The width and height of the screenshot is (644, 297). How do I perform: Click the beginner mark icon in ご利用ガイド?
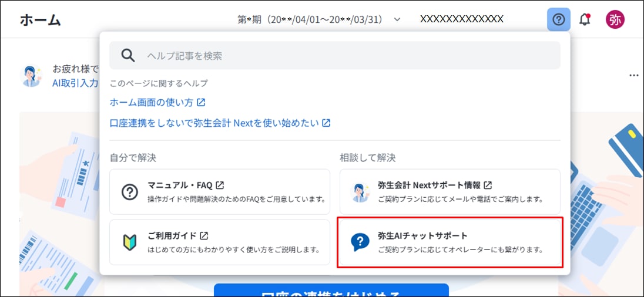(129, 242)
